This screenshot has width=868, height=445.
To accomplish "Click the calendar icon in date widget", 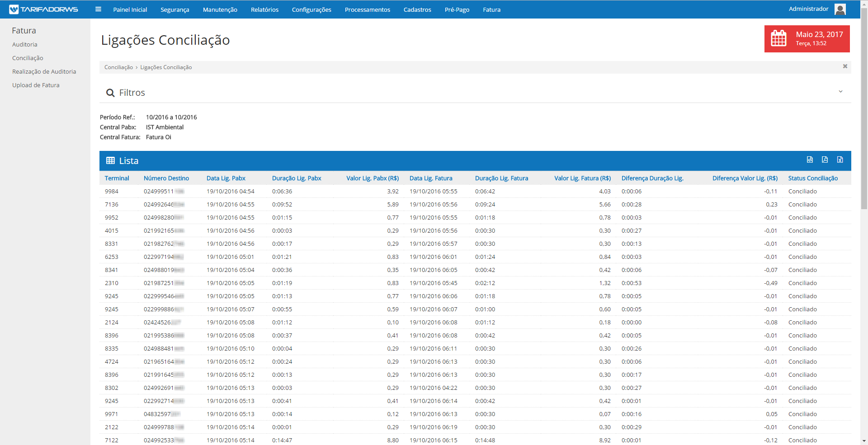I will pyautogui.click(x=778, y=38).
